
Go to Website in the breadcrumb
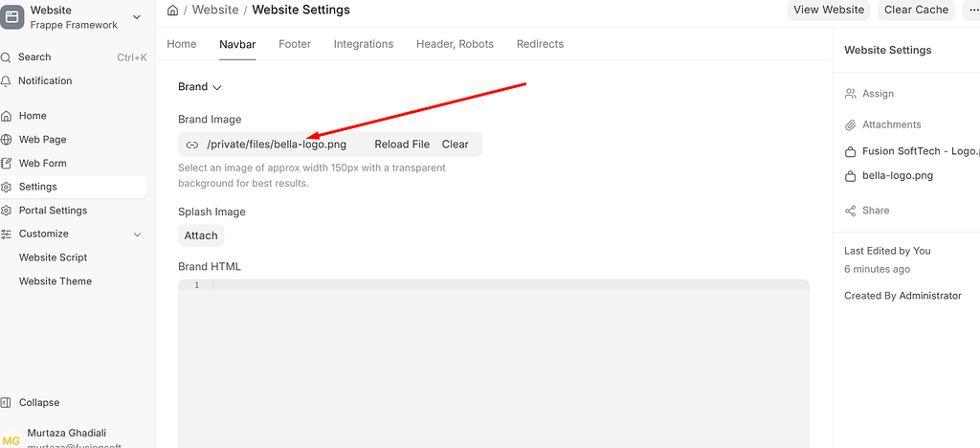click(215, 10)
